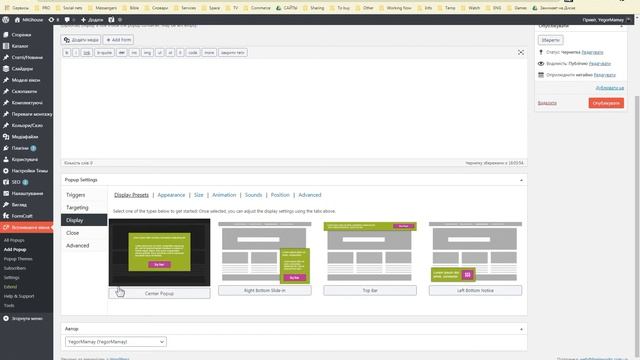This screenshot has width=640, height=360.
Task: Open 'Переваги монтажу' in the sidebar
Action: (x=32, y=114)
